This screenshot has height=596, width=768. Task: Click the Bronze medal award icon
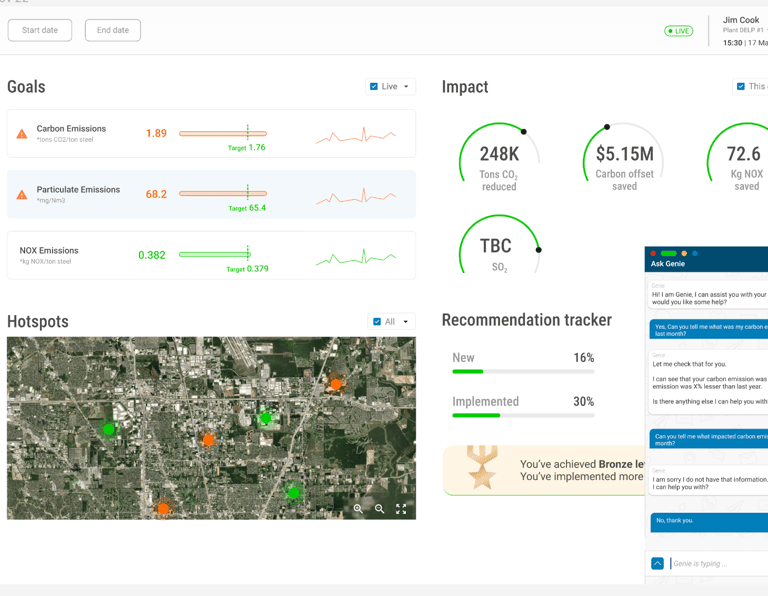pos(482,468)
